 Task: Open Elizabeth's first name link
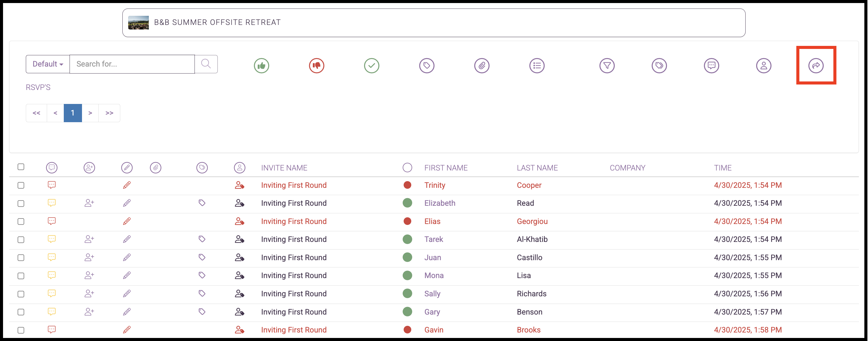tap(439, 203)
